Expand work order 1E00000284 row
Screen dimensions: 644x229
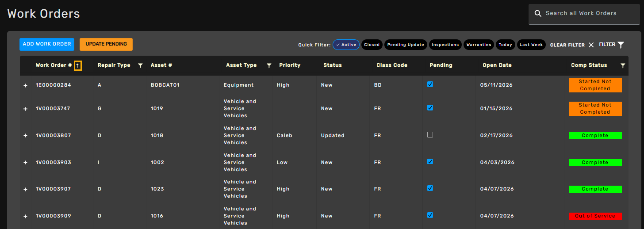pyautogui.click(x=25, y=85)
